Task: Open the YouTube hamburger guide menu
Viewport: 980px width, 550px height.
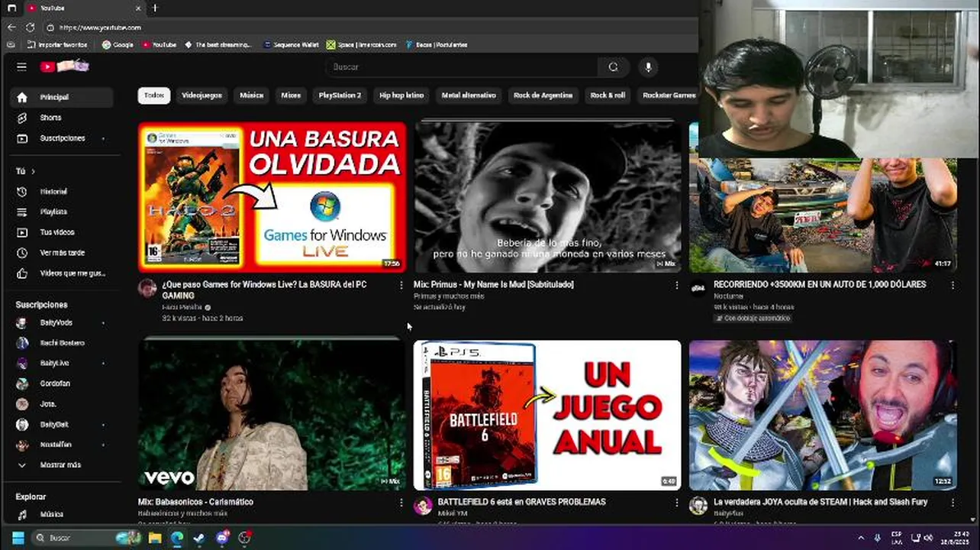Action: [x=21, y=66]
